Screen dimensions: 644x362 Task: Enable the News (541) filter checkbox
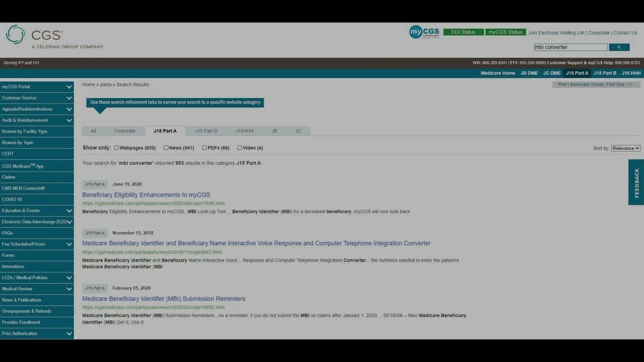point(166,148)
